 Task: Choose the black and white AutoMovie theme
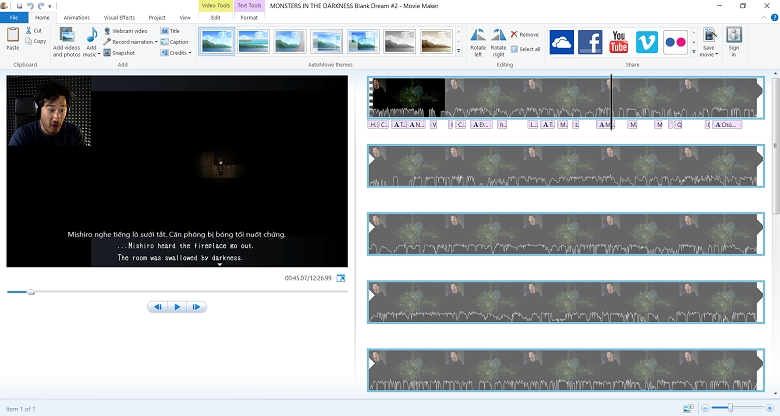pos(399,41)
